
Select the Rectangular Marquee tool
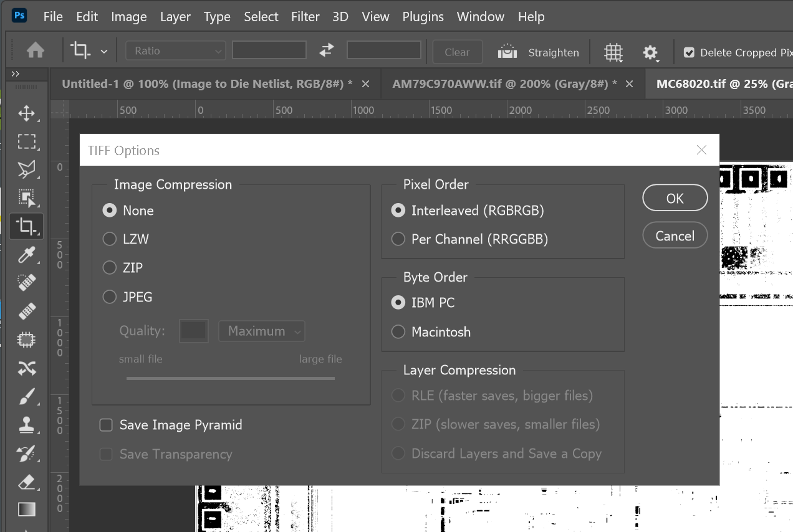tap(26, 141)
